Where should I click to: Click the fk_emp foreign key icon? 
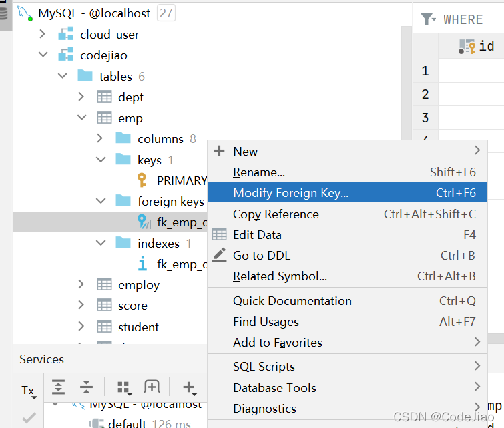[x=144, y=222]
